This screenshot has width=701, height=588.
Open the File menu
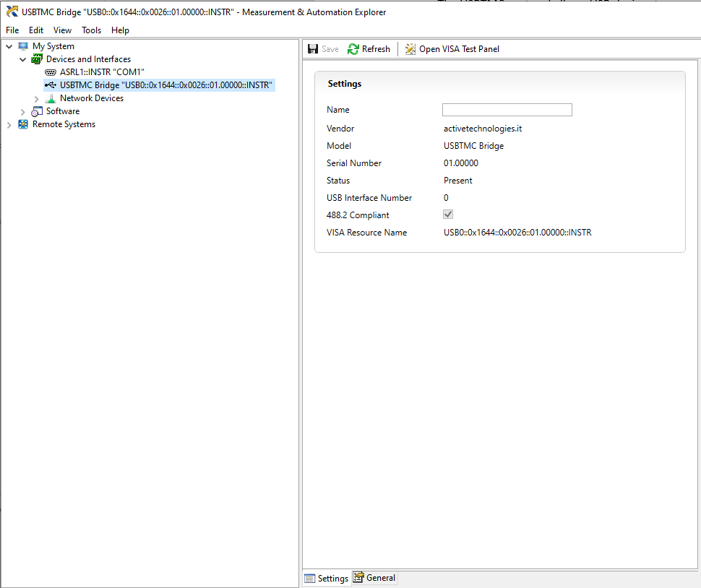click(x=12, y=30)
